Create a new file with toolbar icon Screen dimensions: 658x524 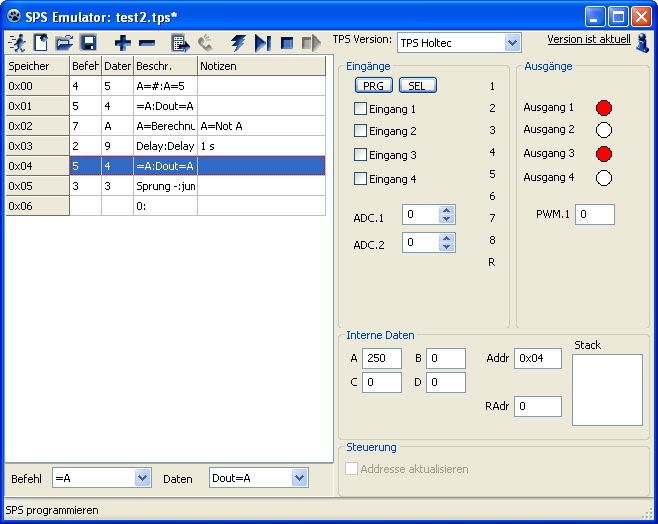coord(41,43)
